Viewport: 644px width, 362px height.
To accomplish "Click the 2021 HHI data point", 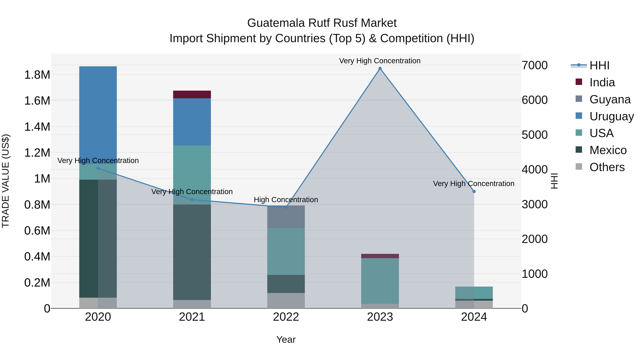I will tap(192, 200).
